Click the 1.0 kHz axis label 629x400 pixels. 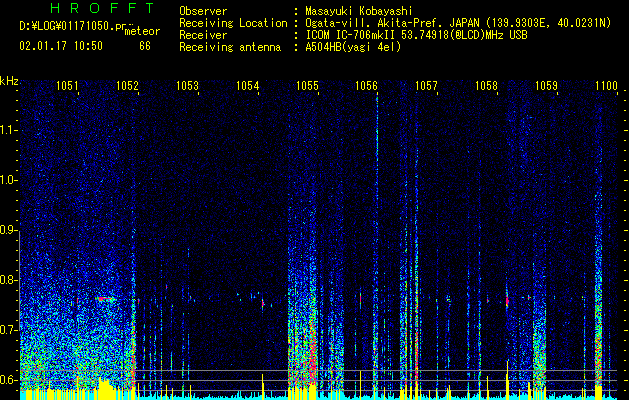click(x=9, y=180)
